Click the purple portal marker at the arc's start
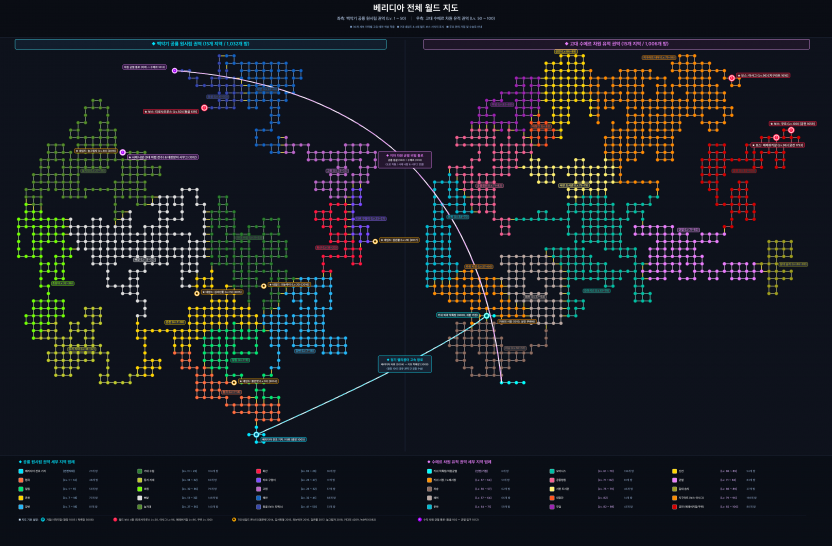The image size is (832, 546). [175, 70]
